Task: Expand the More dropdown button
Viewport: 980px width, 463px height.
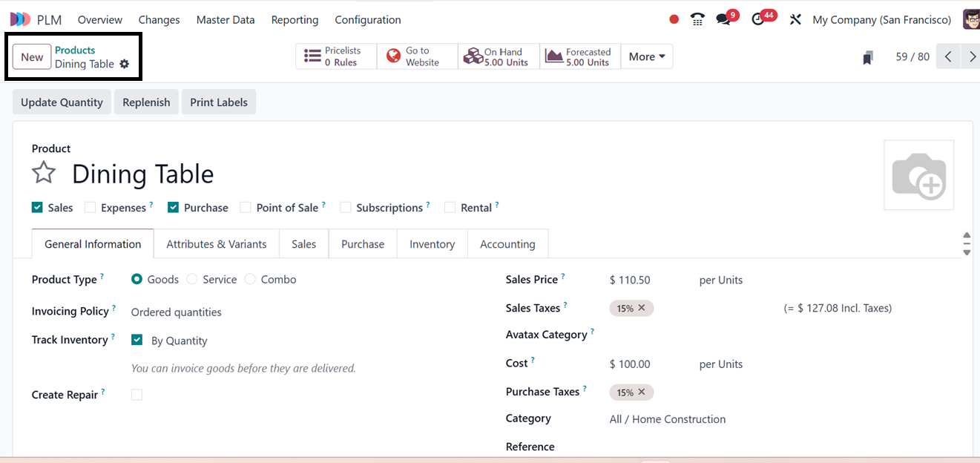Action: tap(646, 56)
